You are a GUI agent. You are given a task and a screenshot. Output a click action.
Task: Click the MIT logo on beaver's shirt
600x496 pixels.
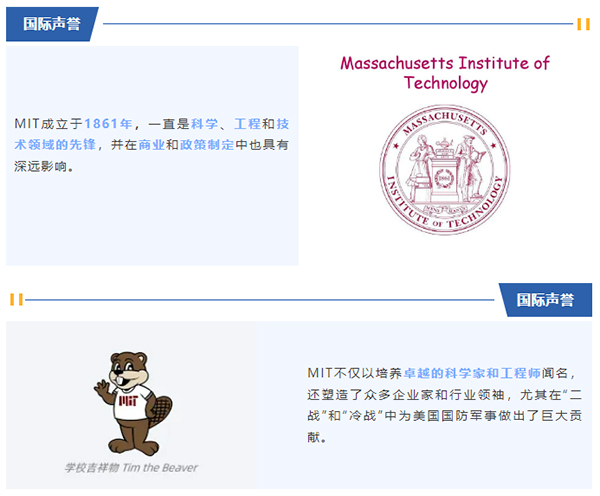(128, 401)
